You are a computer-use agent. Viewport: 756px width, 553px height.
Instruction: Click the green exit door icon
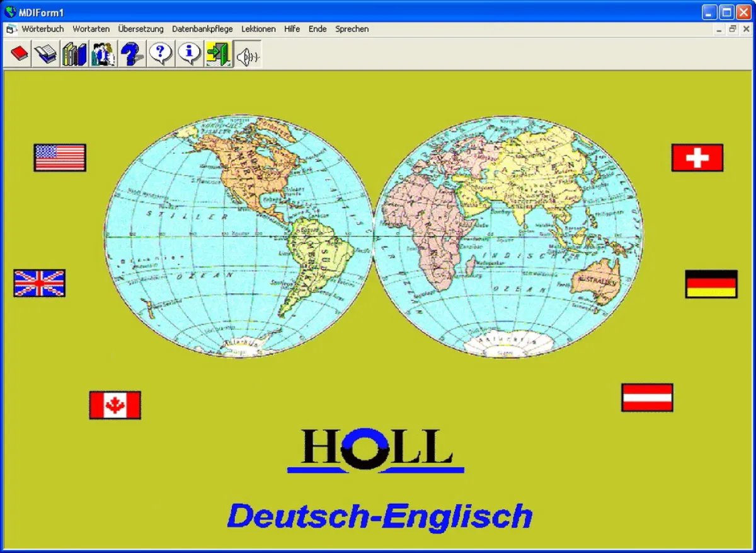point(218,54)
